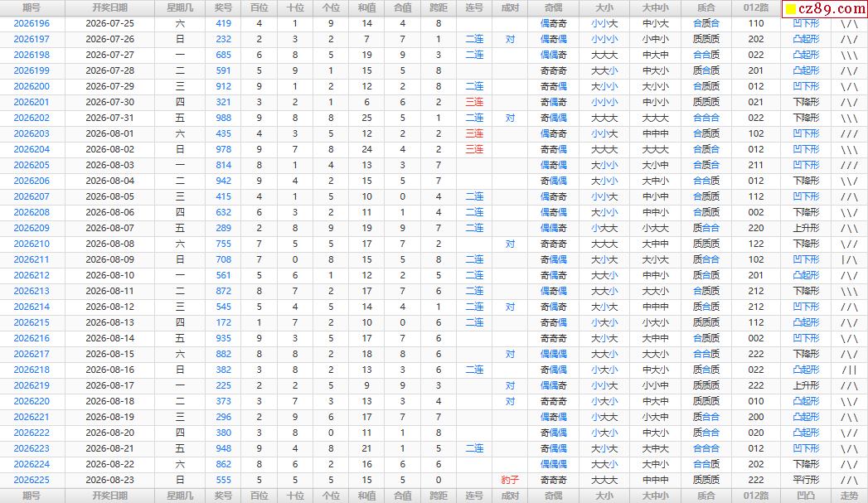Click the 凹凸 header in bottom row
Screen dimensions: 868x503
806,496
